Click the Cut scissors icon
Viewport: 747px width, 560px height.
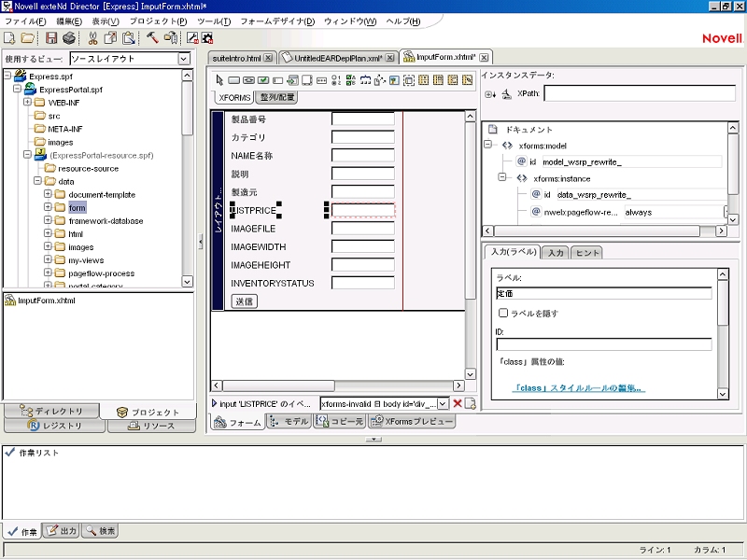[x=92, y=37]
